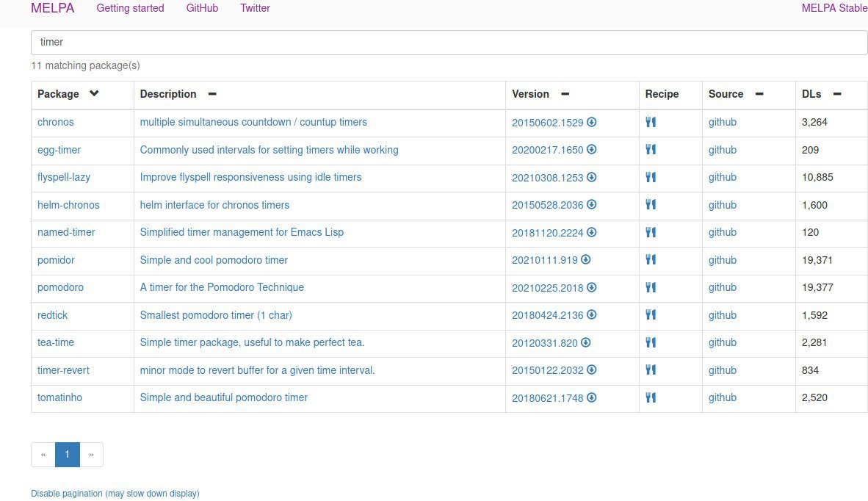The height and width of the screenshot is (501, 868).
Task: Click download icon next to version 20180424.2136
Action: pos(592,314)
